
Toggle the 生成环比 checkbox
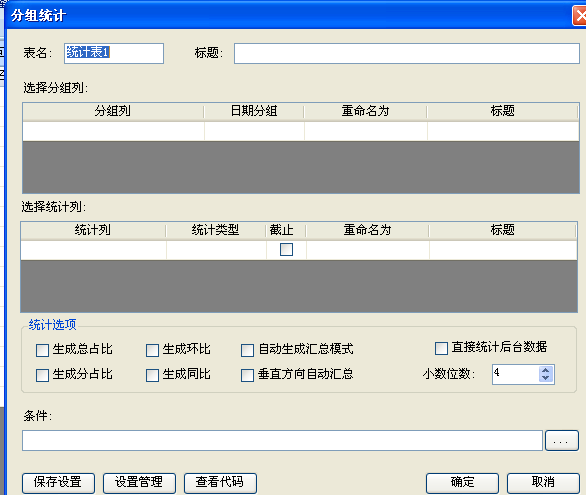(x=152, y=350)
